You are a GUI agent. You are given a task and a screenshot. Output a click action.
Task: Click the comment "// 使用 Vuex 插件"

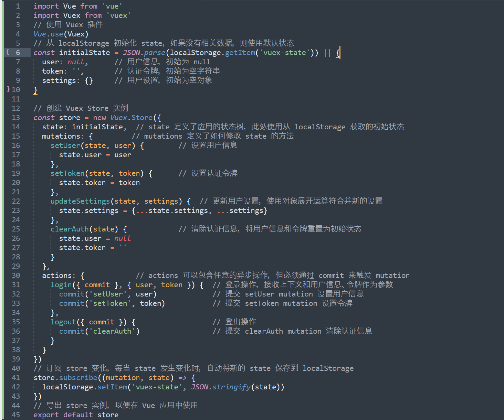(68, 25)
